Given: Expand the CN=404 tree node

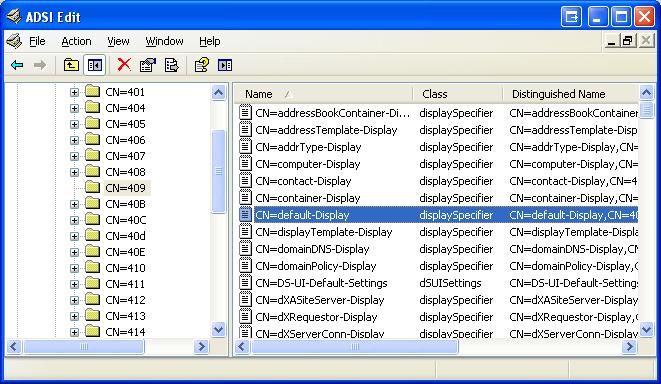Looking at the screenshot, I should (x=74, y=108).
